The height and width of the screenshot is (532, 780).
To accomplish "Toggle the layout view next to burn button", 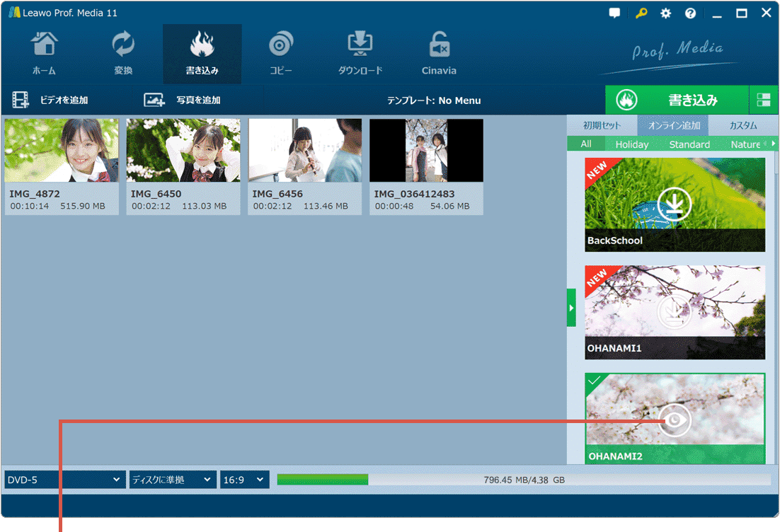I will (763, 100).
